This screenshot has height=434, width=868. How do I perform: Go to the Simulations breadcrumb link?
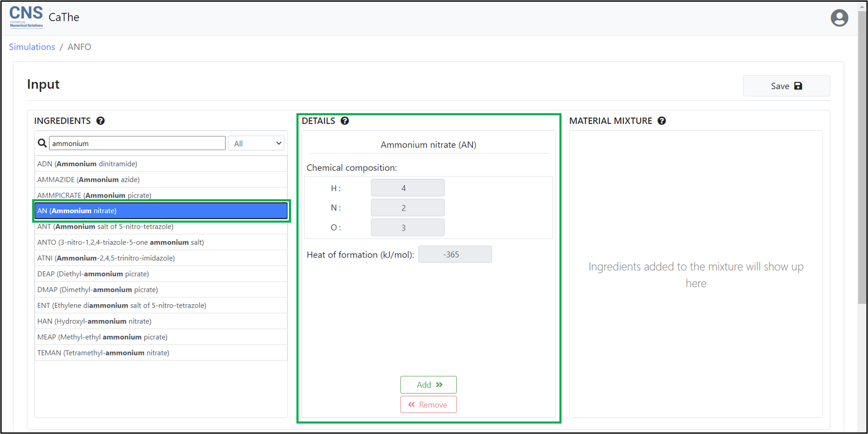point(32,47)
